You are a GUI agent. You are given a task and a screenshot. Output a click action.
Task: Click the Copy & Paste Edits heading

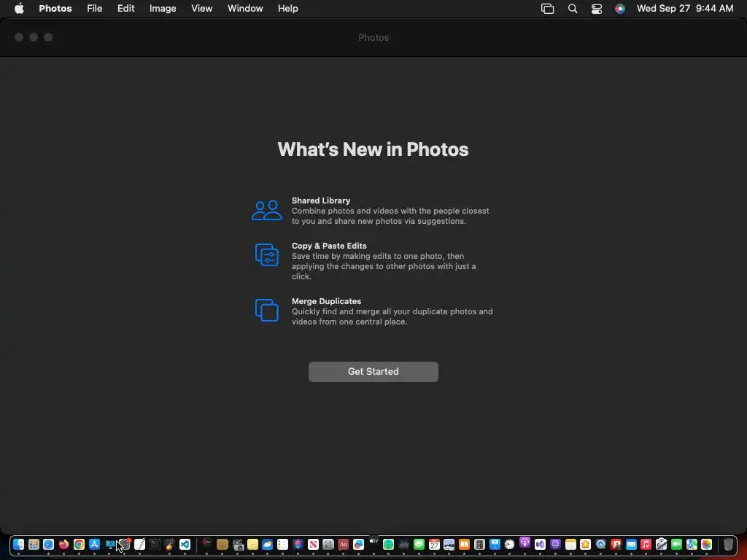[329, 246]
